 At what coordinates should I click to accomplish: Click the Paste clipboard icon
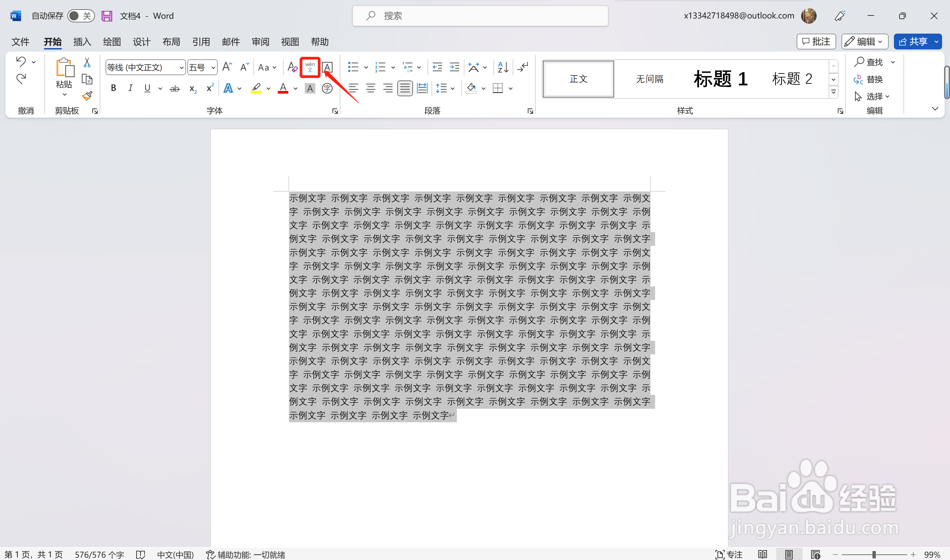point(65,68)
